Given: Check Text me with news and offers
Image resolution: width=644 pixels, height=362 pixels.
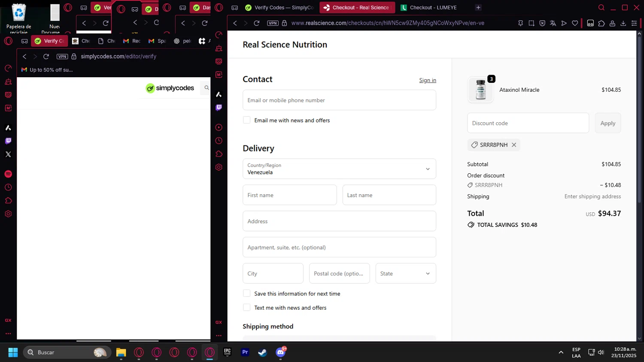Looking at the screenshot, I should 246,308.
